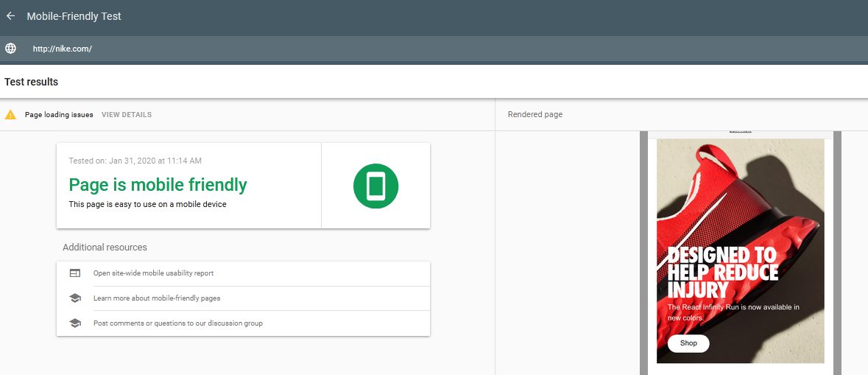Image resolution: width=868 pixels, height=375 pixels.
Task: Click graduation cap icon beside Learn more
Action: [x=75, y=298]
